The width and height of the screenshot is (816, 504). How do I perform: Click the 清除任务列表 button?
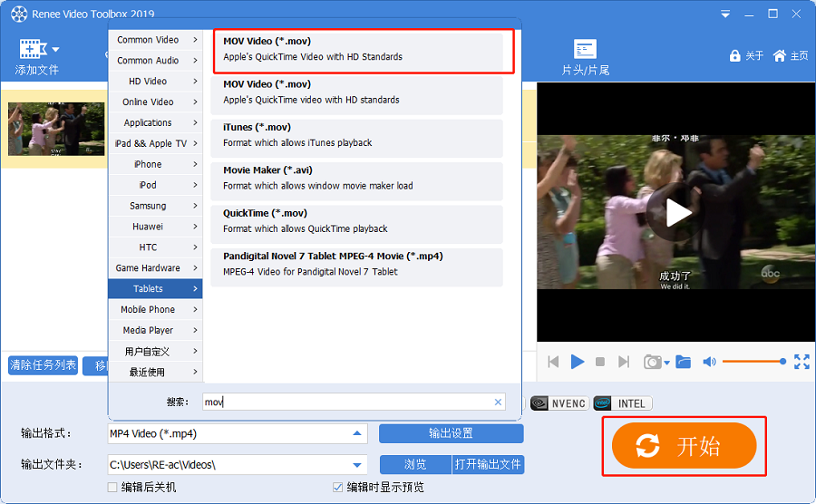click(44, 365)
